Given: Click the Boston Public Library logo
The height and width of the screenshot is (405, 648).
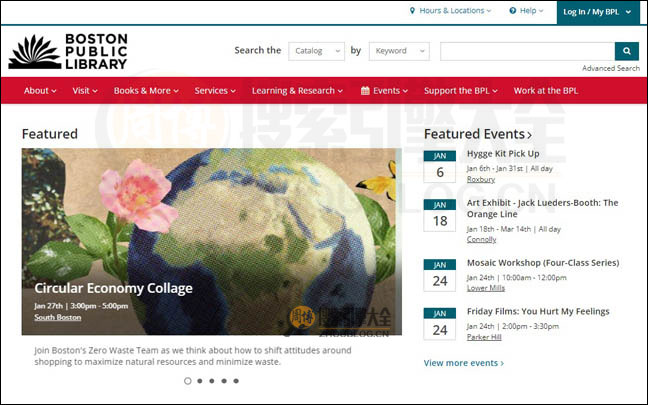Looking at the screenshot, I should tap(68, 51).
